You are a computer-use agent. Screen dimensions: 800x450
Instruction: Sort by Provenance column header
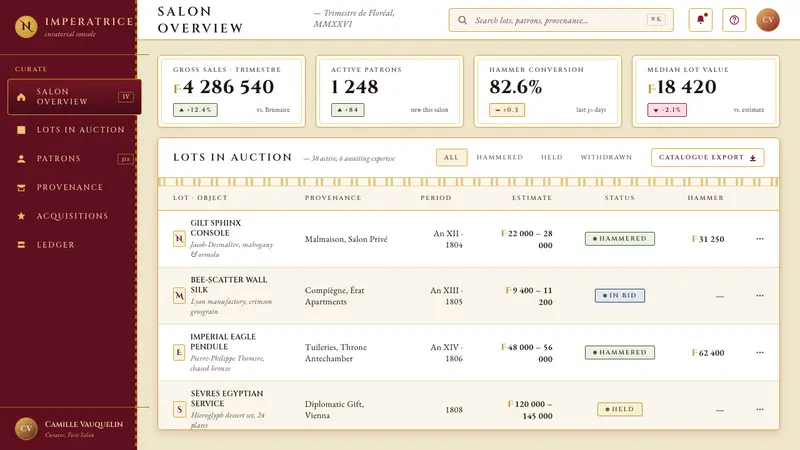click(333, 197)
